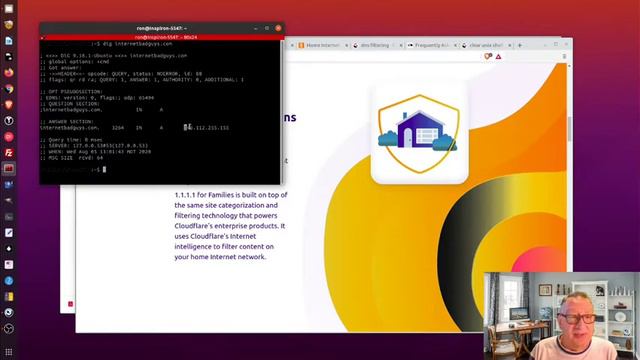Open the Files manager from the dock
Screen dimensions: 640x360
(x=9, y=9)
